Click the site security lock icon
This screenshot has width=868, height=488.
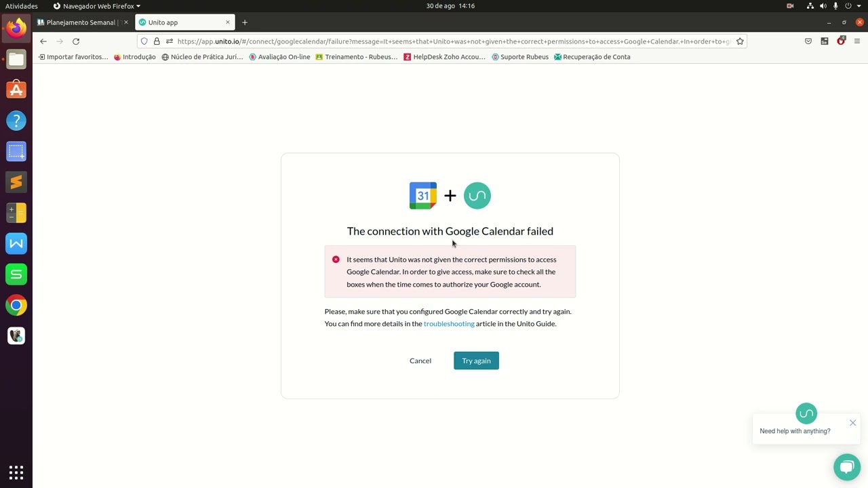click(x=157, y=41)
